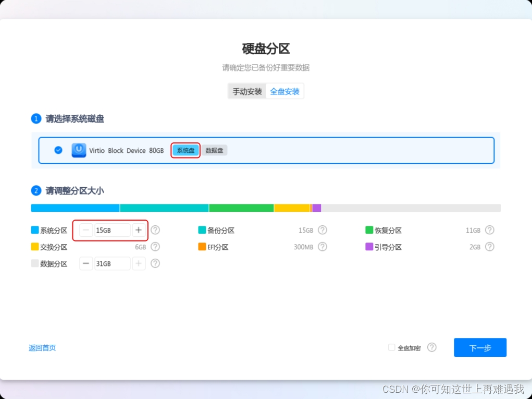Enable the 全盘加密 encryption checkbox
The width and height of the screenshot is (532, 399).
tap(391, 347)
